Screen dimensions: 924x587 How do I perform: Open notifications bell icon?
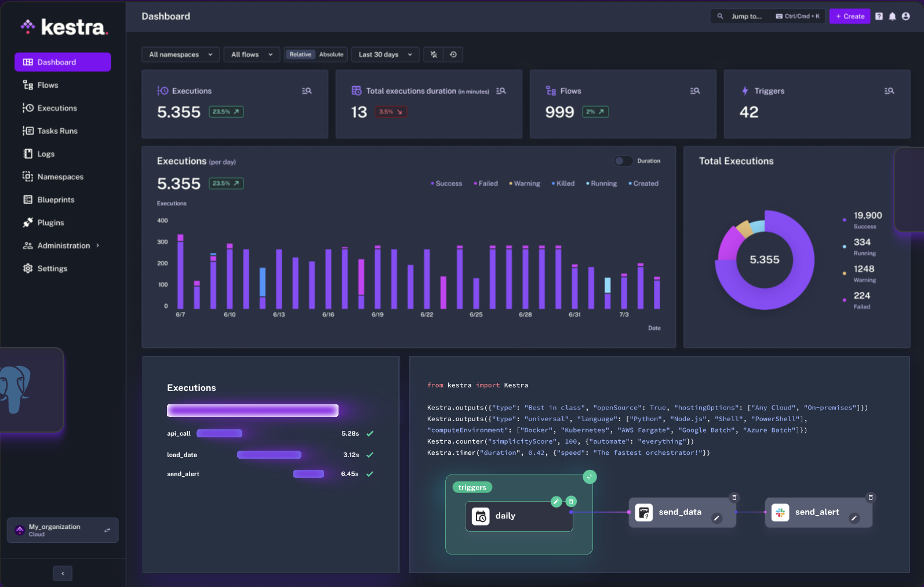coord(892,16)
